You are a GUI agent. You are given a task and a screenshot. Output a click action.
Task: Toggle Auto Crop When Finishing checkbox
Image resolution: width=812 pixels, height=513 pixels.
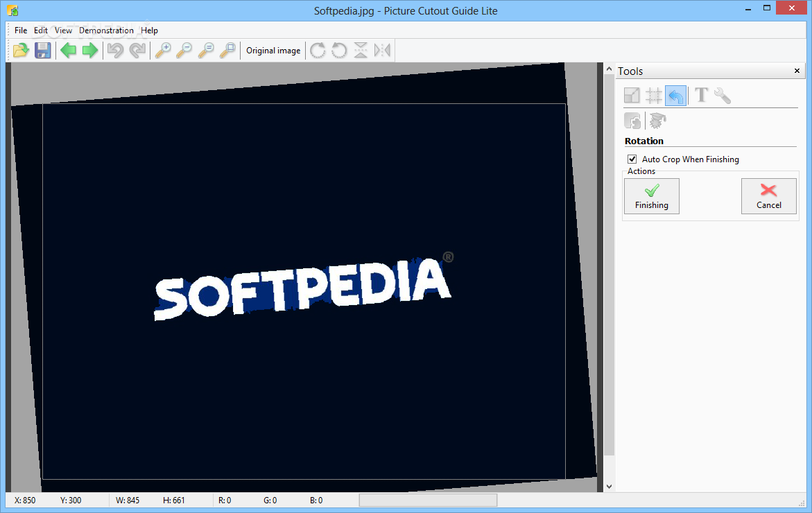click(632, 159)
